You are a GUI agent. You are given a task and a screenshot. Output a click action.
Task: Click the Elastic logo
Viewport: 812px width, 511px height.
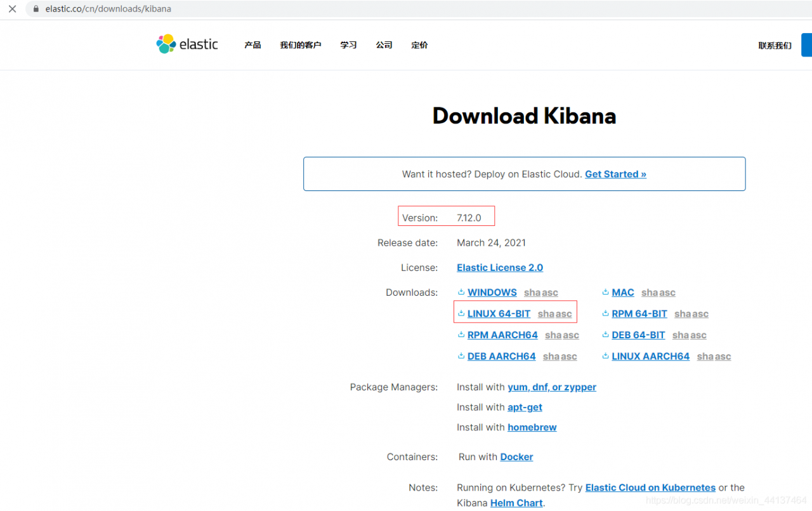[x=187, y=44]
